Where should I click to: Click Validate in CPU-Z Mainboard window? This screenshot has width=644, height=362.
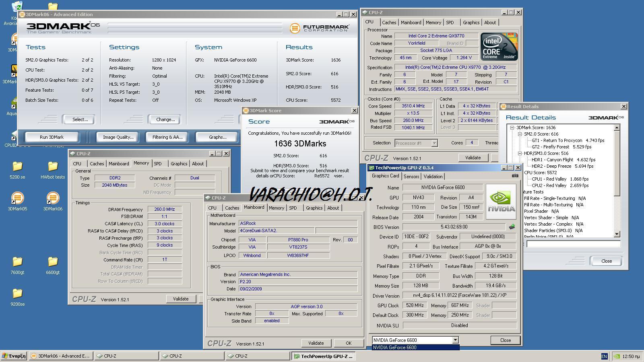pyautogui.click(x=316, y=343)
